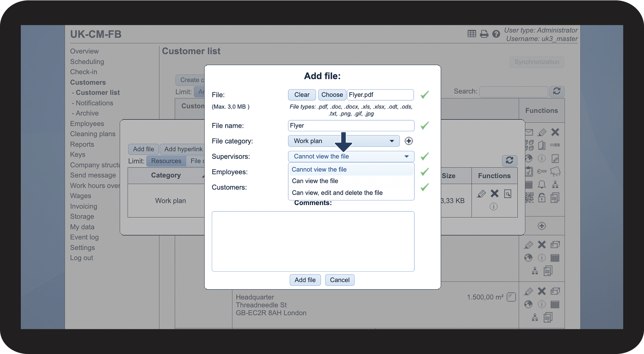Image resolution: width=644 pixels, height=354 pixels.
Task: Add new file category with plus icon
Action: (x=409, y=141)
